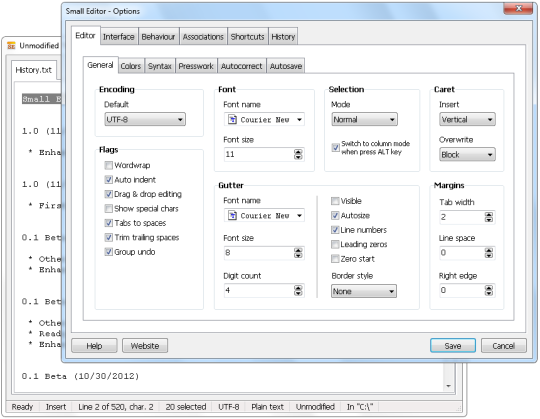Image resolution: width=540 pixels, height=419 pixels.
Task: Click Plain text in the status bar
Action: 267,407
